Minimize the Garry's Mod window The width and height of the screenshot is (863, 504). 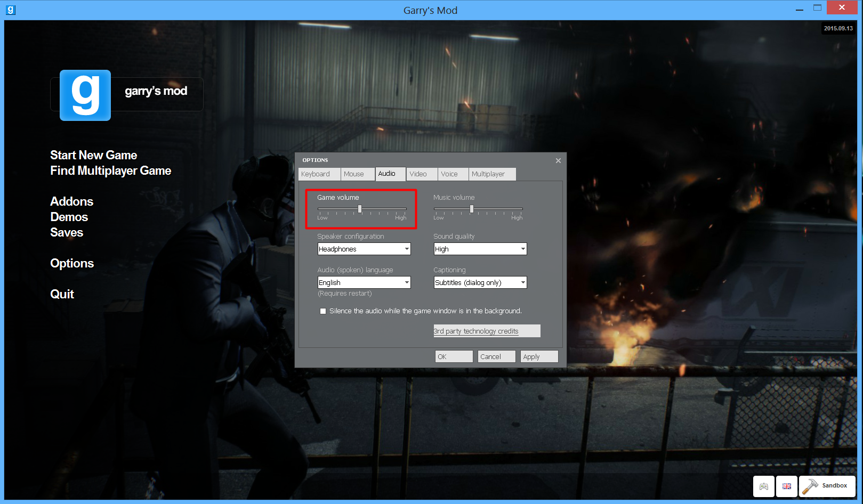click(x=800, y=9)
